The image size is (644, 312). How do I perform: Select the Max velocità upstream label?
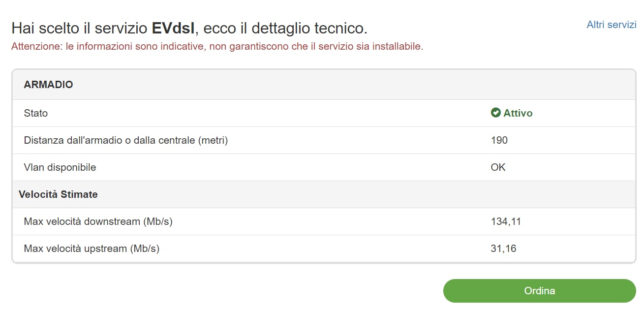pos(92,249)
